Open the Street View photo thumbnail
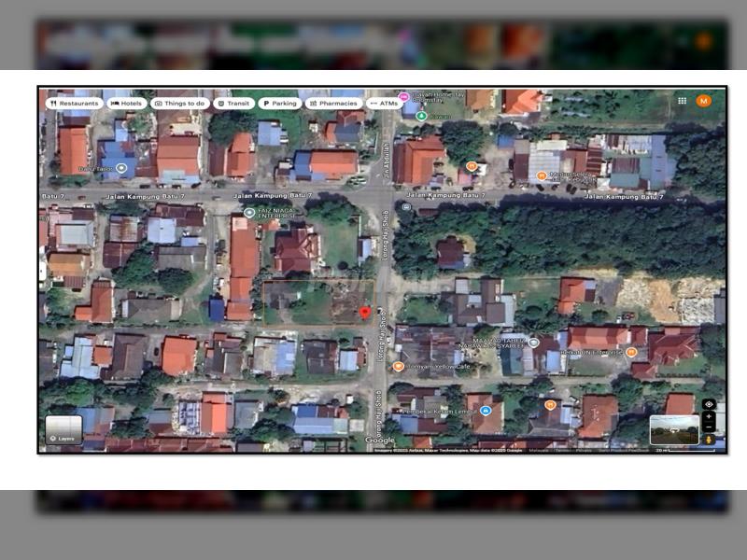 point(673,430)
